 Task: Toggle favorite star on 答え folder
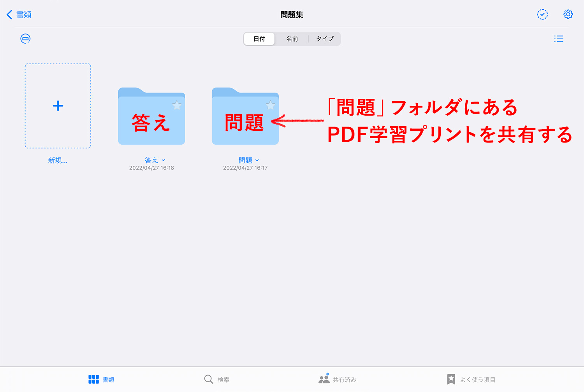177,105
